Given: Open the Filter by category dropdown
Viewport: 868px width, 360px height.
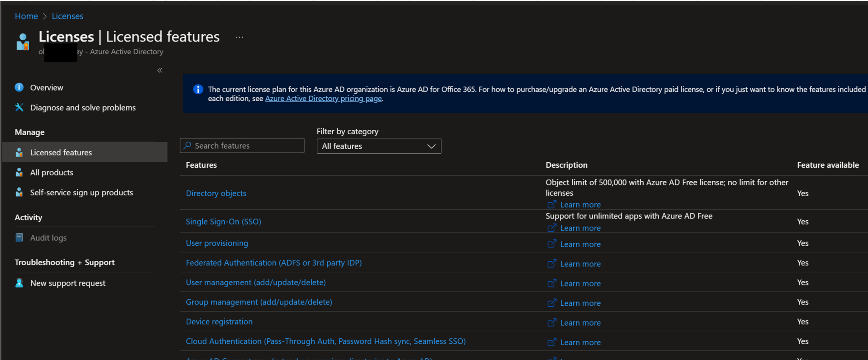Looking at the screenshot, I should [x=379, y=146].
